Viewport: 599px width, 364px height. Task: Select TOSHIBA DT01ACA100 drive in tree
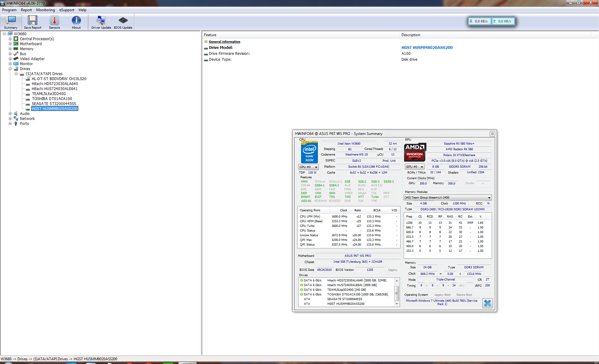tap(52, 98)
